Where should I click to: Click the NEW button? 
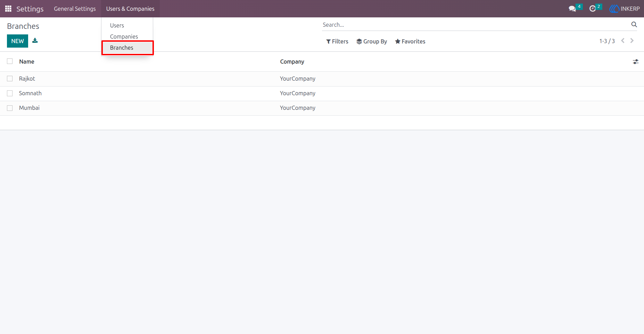pyautogui.click(x=17, y=41)
